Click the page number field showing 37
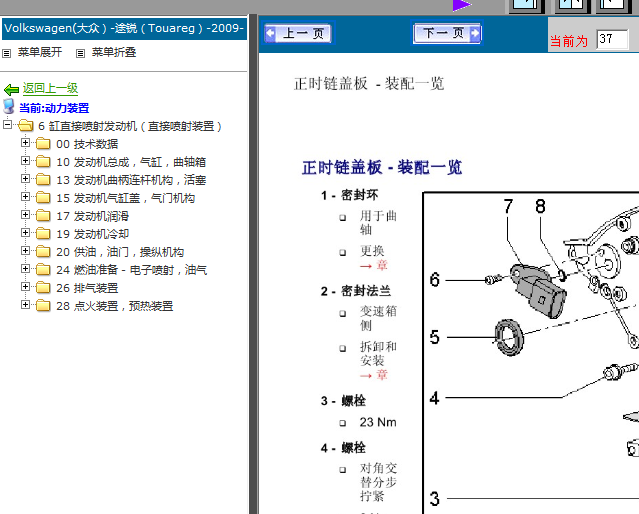The height and width of the screenshot is (514, 639). pyautogui.click(x=612, y=40)
